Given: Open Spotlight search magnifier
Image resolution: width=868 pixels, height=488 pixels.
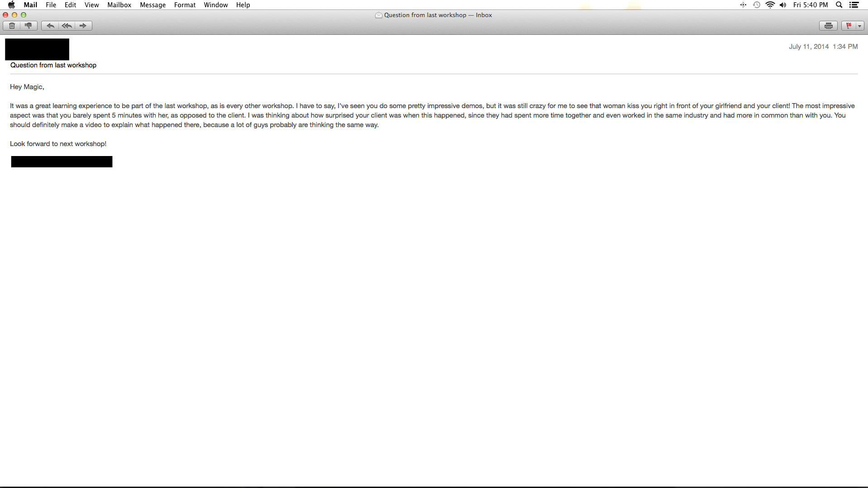Looking at the screenshot, I should (x=839, y=5).
